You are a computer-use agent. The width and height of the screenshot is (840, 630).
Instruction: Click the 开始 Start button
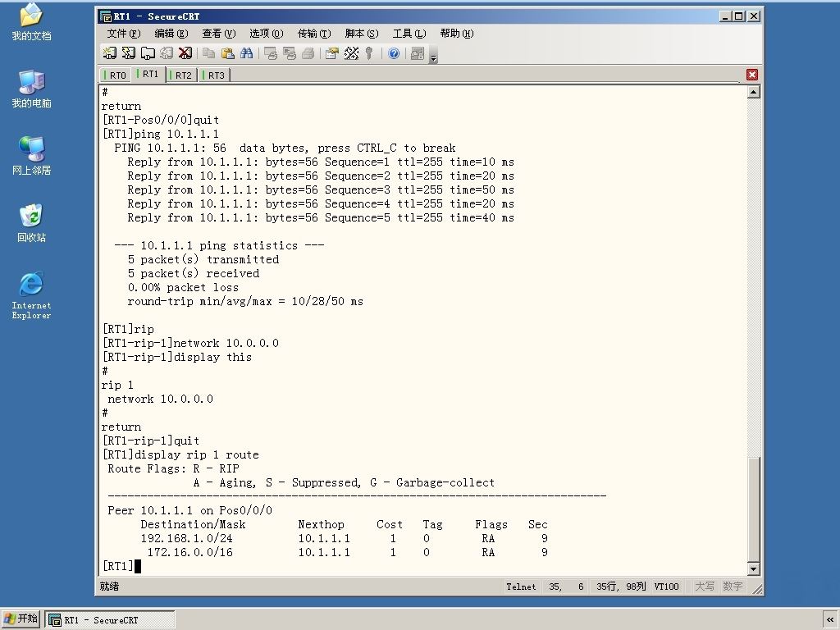point(21,619)
